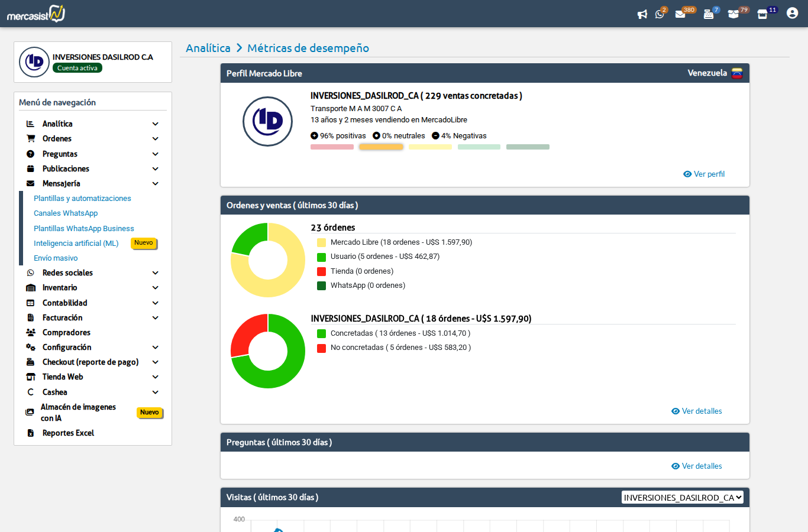Click Ver detalles in Ordenes y ventas
The width and height of the screenshot is (808, 532).
tap(697, 411)
